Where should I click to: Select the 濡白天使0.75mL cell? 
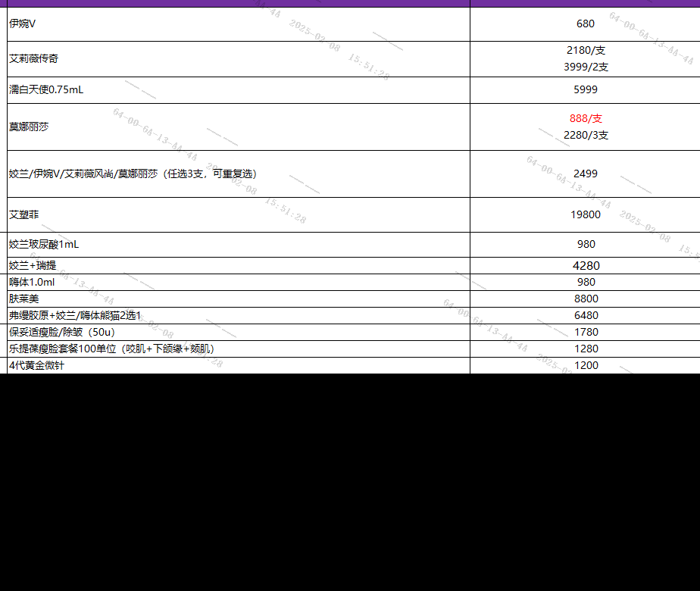click(239, 90)
